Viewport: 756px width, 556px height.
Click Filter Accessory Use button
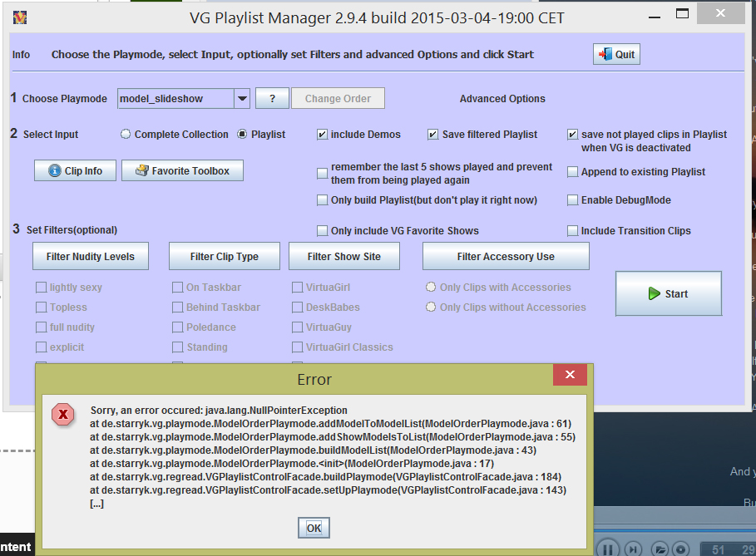506,257
